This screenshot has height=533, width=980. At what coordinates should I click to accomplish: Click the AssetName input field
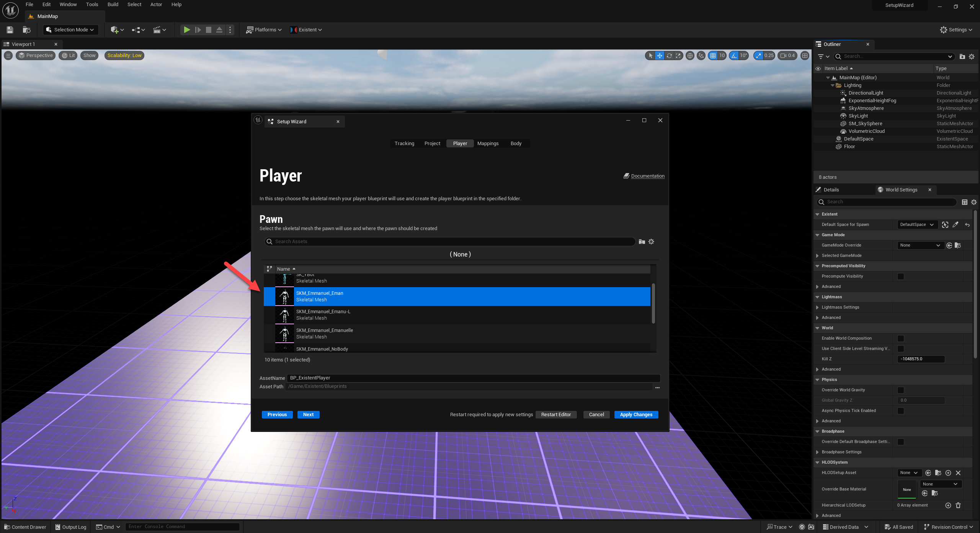point(473,378)
